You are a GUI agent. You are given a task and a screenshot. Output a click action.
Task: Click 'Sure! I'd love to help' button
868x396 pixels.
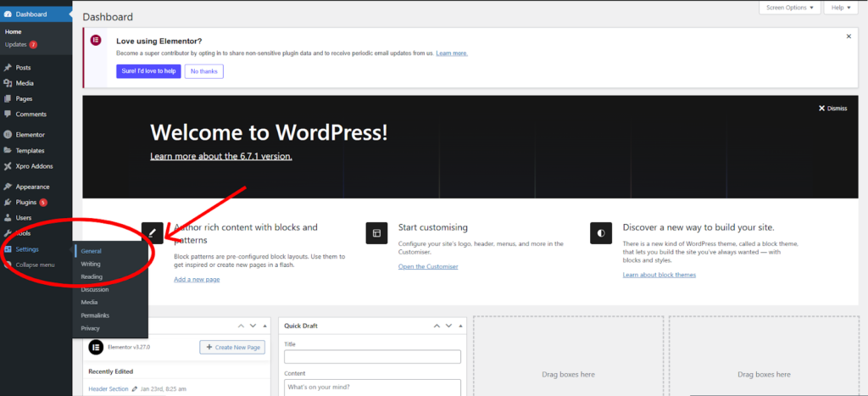coord(147,71)
